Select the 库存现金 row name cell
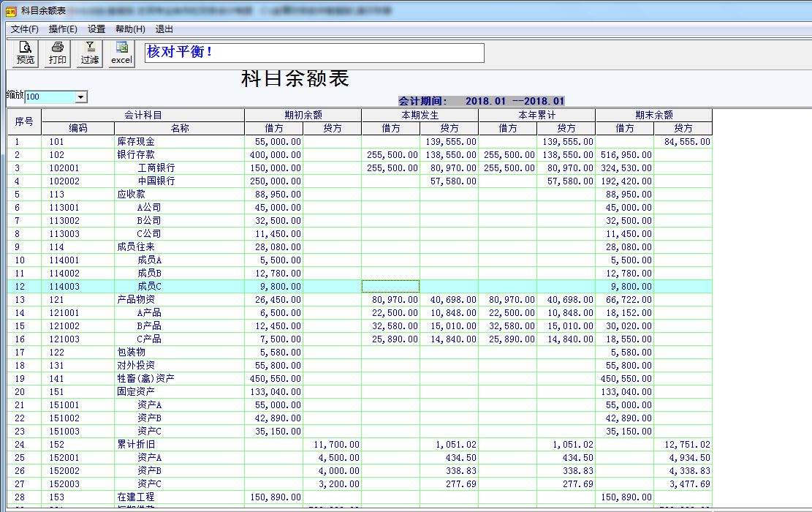 coord(179,142)
